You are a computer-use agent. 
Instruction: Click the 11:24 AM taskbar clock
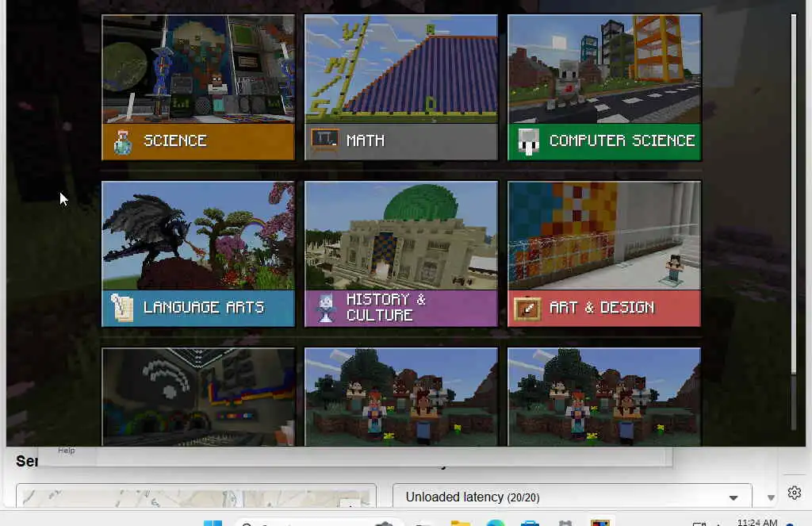[757, 522]
